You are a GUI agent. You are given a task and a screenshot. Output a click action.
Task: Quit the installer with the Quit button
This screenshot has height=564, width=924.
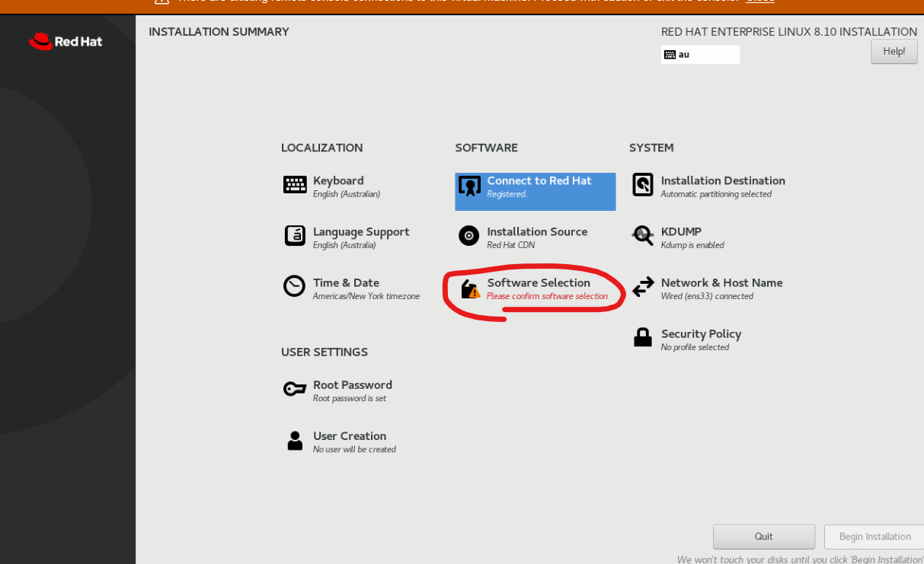[764, 537]
